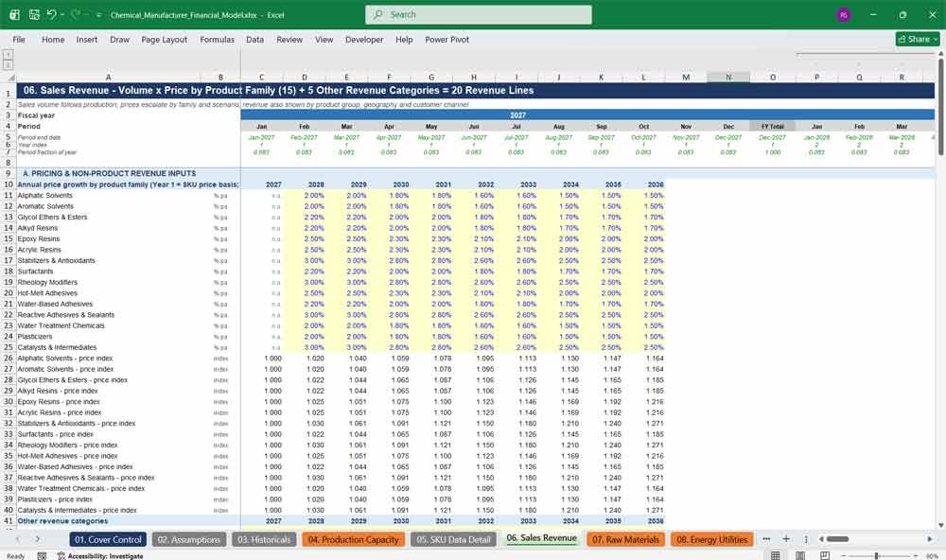Select the column A header
Screen dimensions: 946x560
109,78
